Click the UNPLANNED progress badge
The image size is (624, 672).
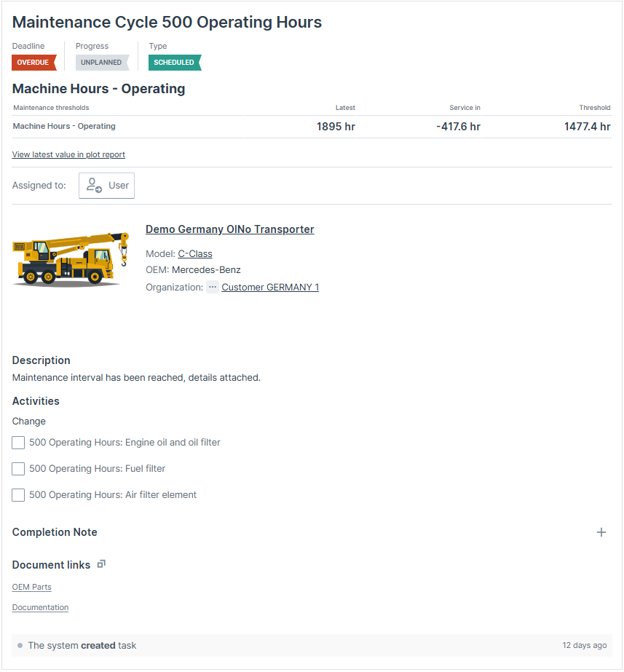(x=102, y=63)
